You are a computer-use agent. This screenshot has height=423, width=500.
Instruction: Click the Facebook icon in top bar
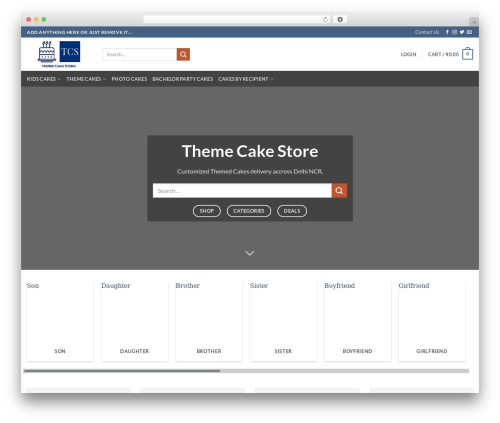(x=447, y=32)
